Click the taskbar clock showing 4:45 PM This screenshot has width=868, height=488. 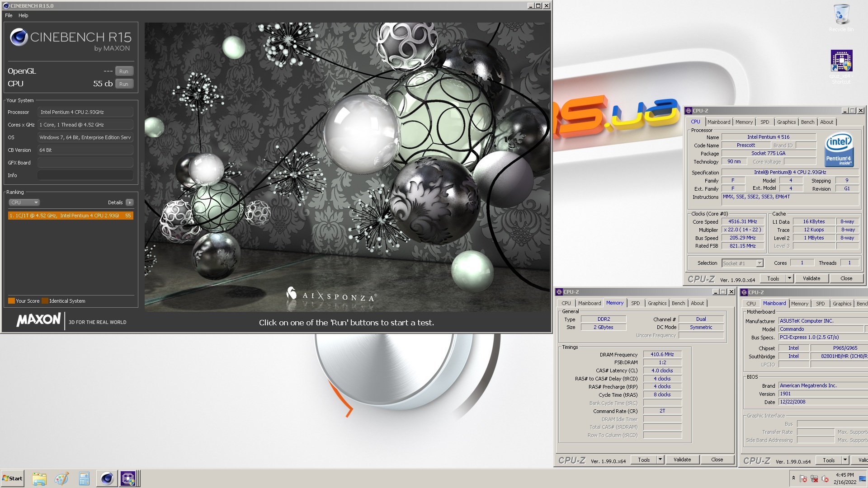click(x=844, y=479)
